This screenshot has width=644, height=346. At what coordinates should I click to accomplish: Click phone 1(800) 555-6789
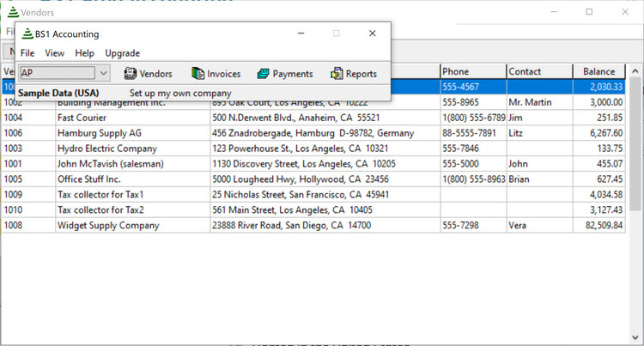pyautogui.click(x=473, y=118)
